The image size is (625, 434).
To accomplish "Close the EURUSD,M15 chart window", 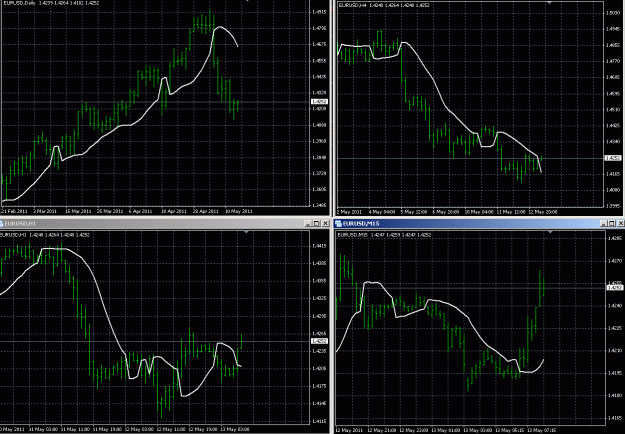I will (x=620, y=224).
